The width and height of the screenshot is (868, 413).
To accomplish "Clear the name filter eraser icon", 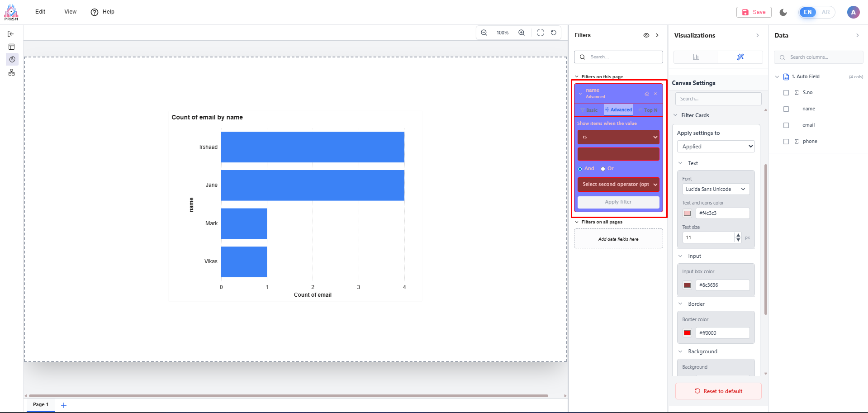I will [x=647, y=94].
